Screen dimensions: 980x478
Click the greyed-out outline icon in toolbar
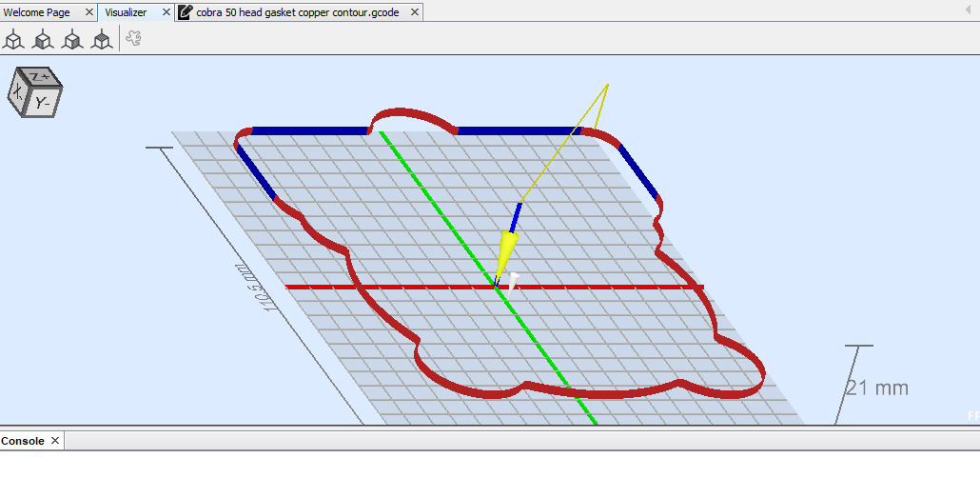134,40
